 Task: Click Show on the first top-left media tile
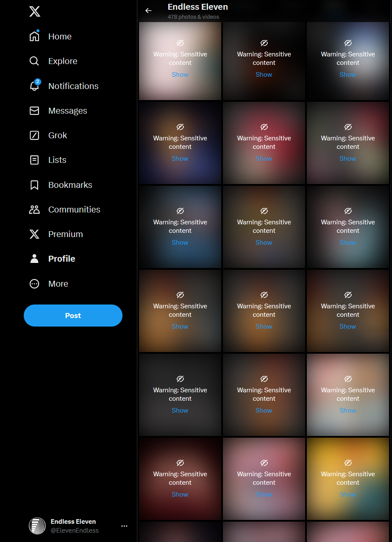(180, 75)
